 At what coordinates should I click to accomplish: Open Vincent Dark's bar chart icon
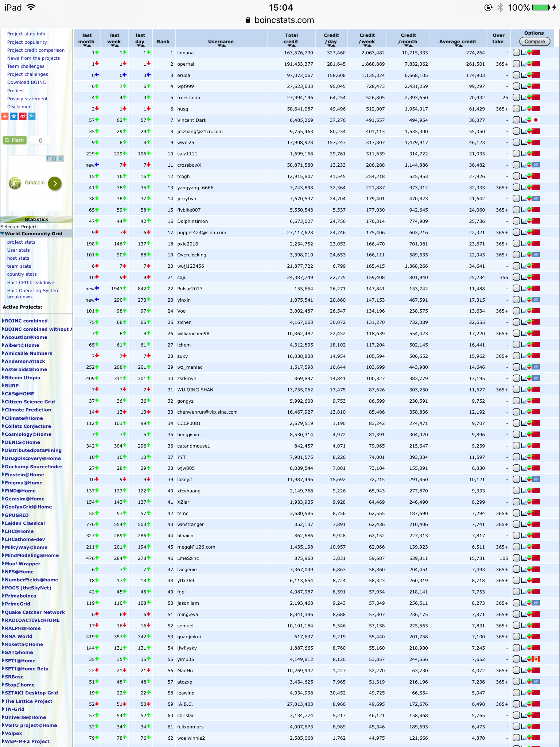524,120
